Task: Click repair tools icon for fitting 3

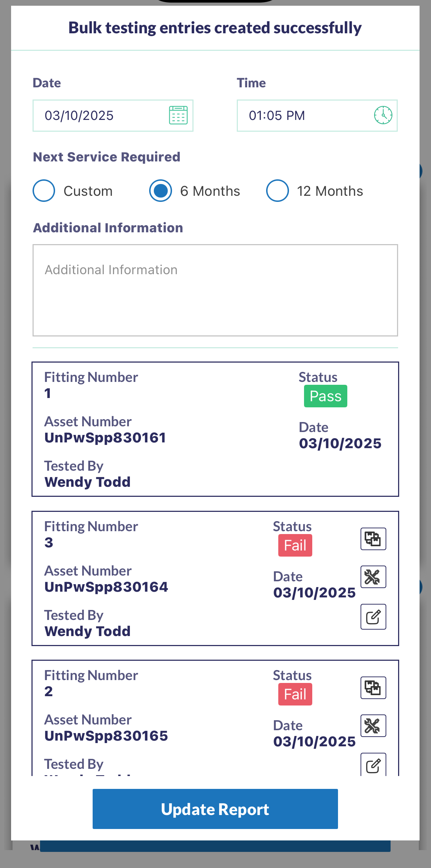Action: (x=373, y=577)
